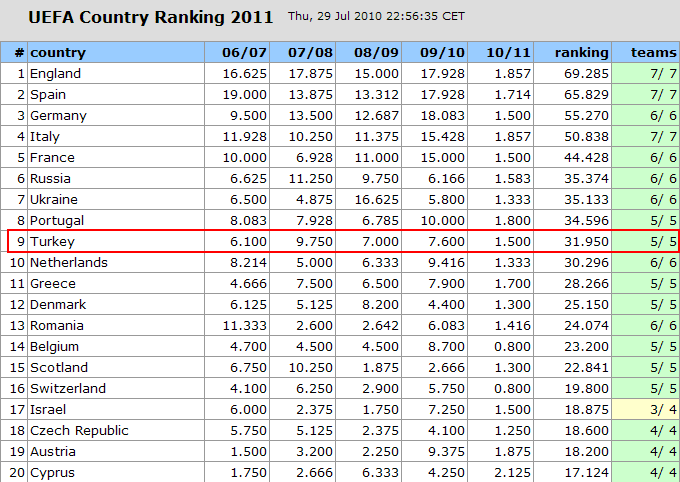Click Cyprus's 10/11 value 2.125
The height and width of the screenshot is (482, 680).
tap(512, 472)
